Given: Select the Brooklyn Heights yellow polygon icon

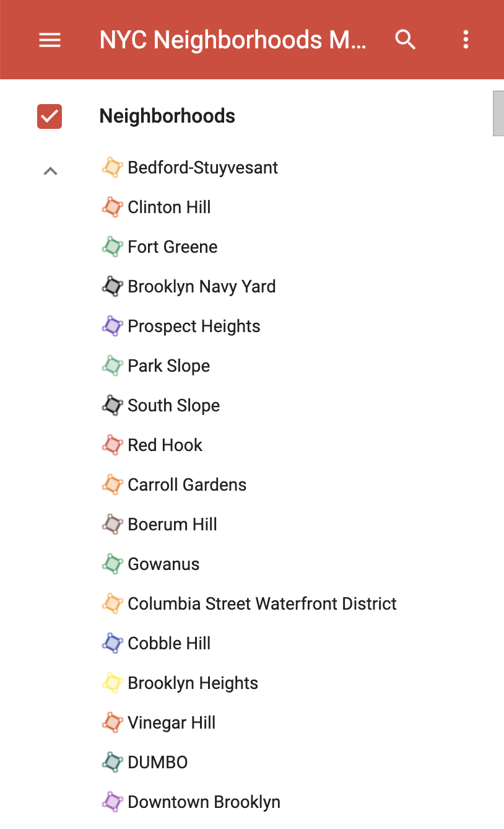Looking at the screenshot, I should 113,683.
